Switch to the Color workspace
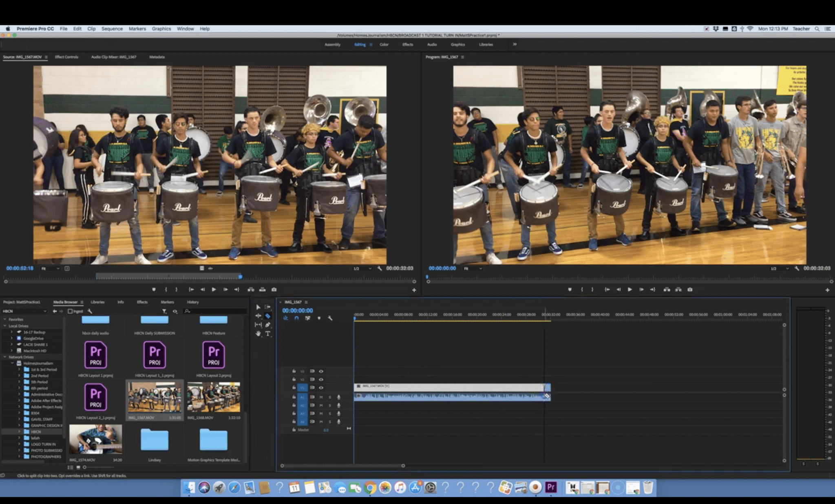The height and width of the screenshot is (504, 835). [x=384, y=44]
